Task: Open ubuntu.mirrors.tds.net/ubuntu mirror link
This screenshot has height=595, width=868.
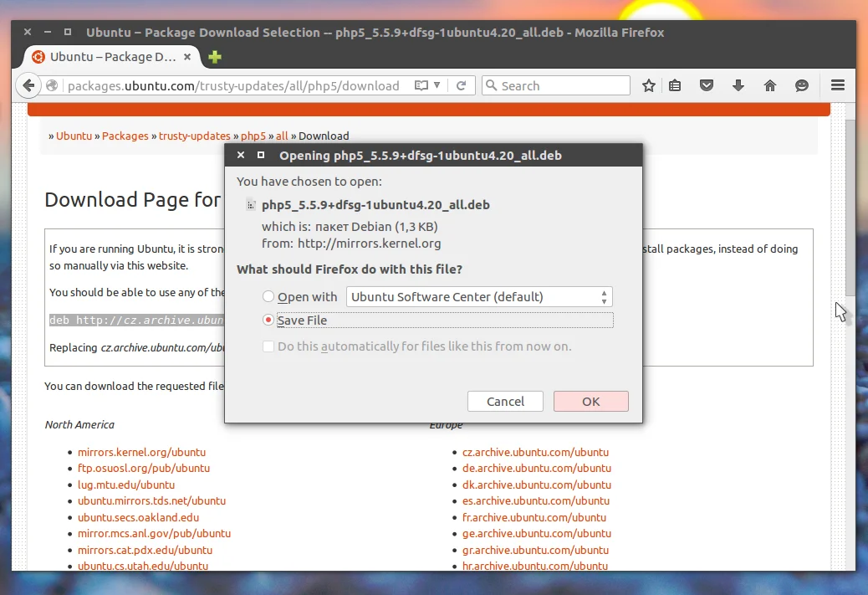Action: pos(151,500)
